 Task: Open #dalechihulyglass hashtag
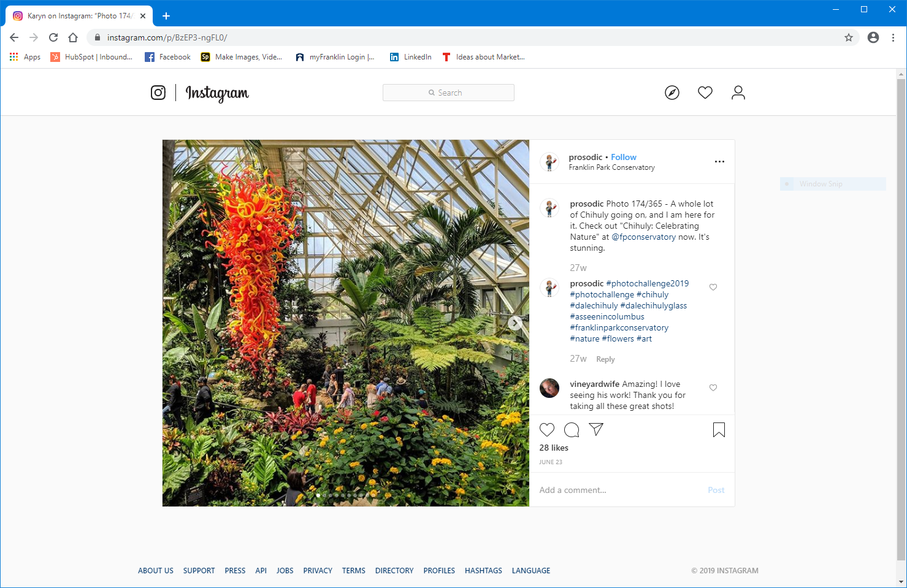[x=654, y=305]
